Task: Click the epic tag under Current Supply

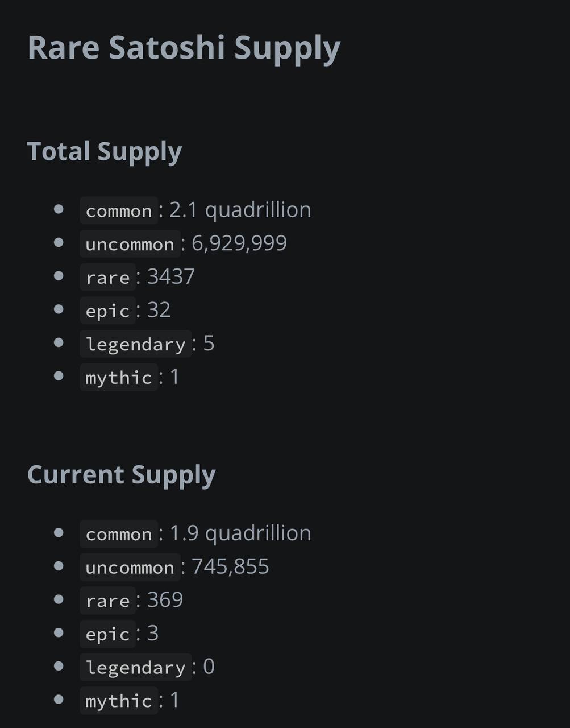Action: 108,634
